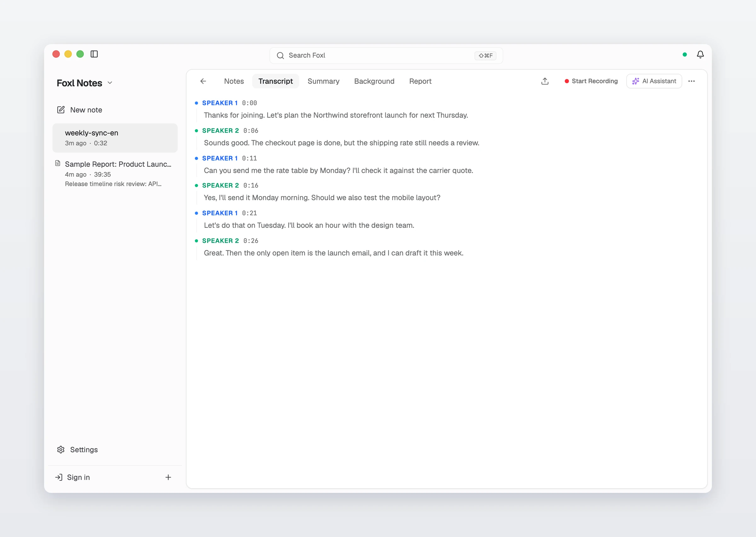The width and height of the screenshot is (756, 537).
Task: Click the document icon of Sample Report
Action: point(58,163)
